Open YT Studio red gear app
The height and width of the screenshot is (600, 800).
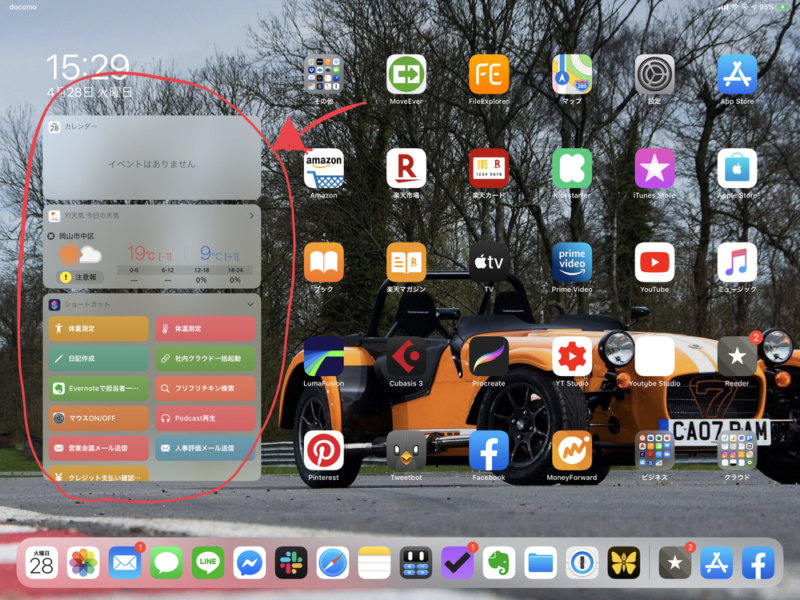point(571,356)
